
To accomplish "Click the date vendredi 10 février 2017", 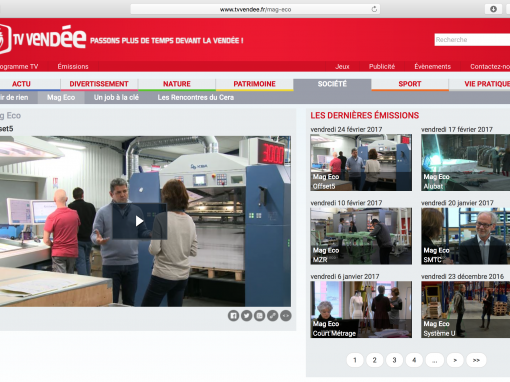I will pyautogui.click(x=346, y=203).
